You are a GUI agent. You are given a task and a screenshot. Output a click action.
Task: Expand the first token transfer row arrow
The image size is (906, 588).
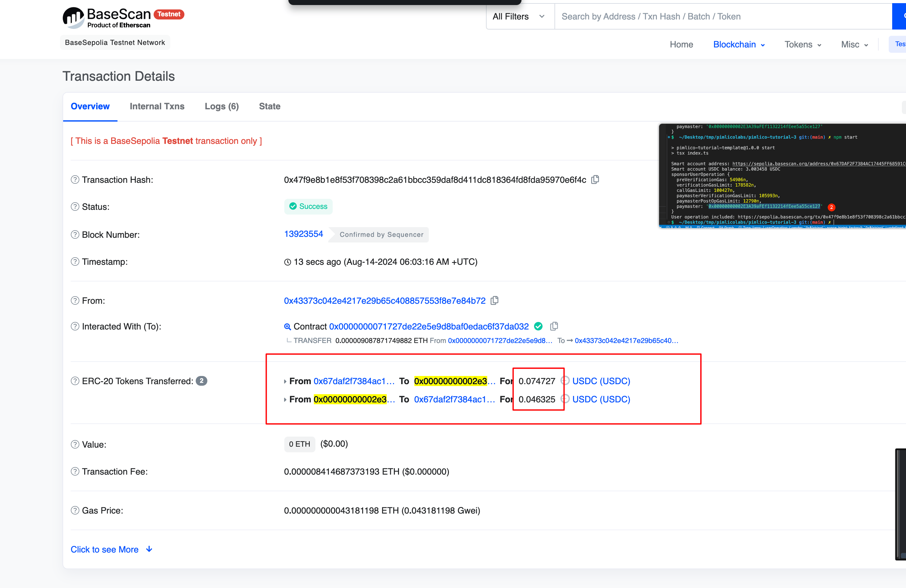click(x=285, y=381)
